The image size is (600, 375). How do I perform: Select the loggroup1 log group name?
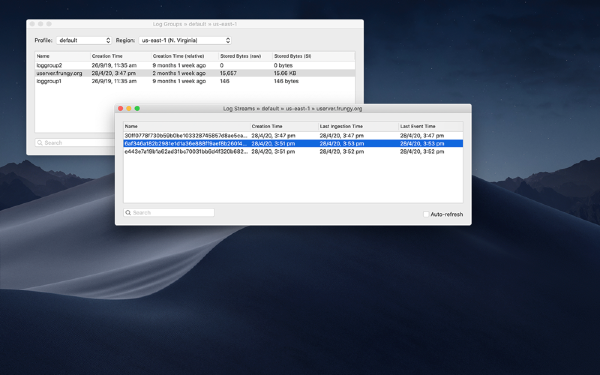49,81
